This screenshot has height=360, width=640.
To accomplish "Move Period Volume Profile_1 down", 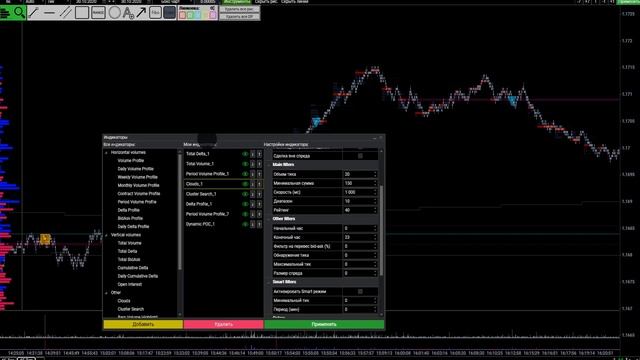I will [x=253, y=174].
